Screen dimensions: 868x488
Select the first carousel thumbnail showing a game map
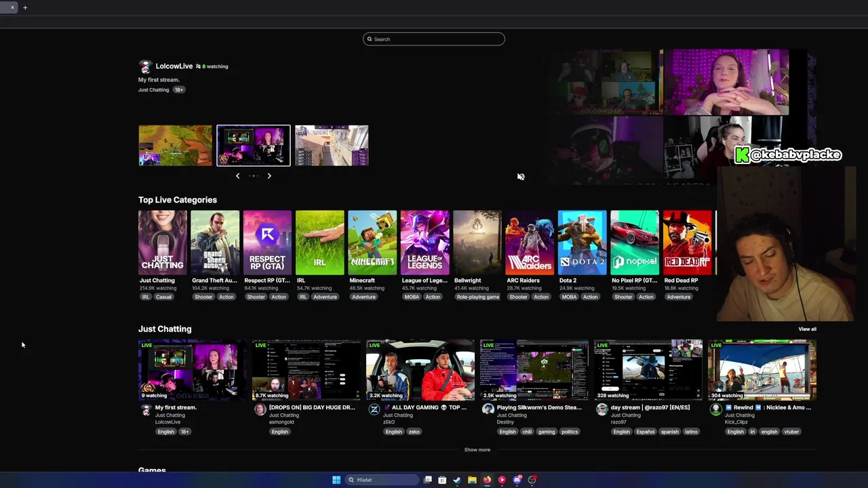(x=176, y=146)
